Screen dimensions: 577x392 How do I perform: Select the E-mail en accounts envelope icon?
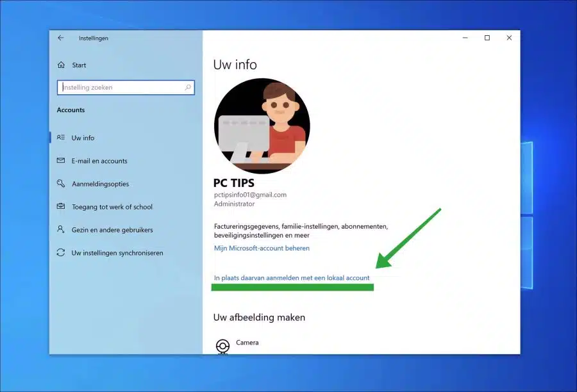pyautogui.click(x=61, y=161)
